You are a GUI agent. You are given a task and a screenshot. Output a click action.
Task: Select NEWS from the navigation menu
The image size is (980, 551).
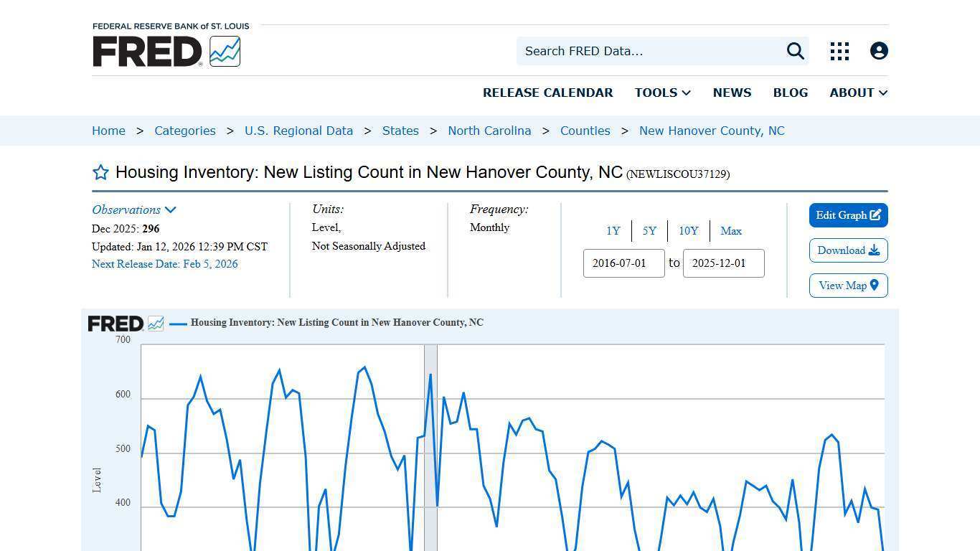pos(732,93)
